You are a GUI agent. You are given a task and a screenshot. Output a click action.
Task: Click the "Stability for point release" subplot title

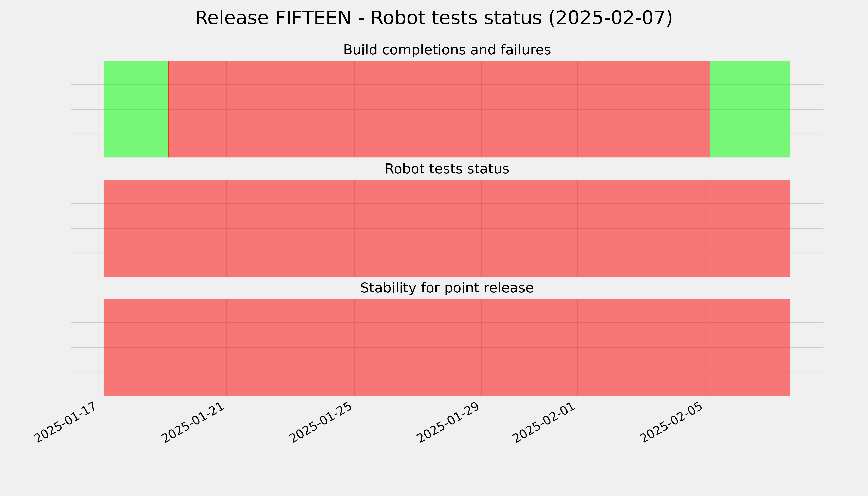447,288
